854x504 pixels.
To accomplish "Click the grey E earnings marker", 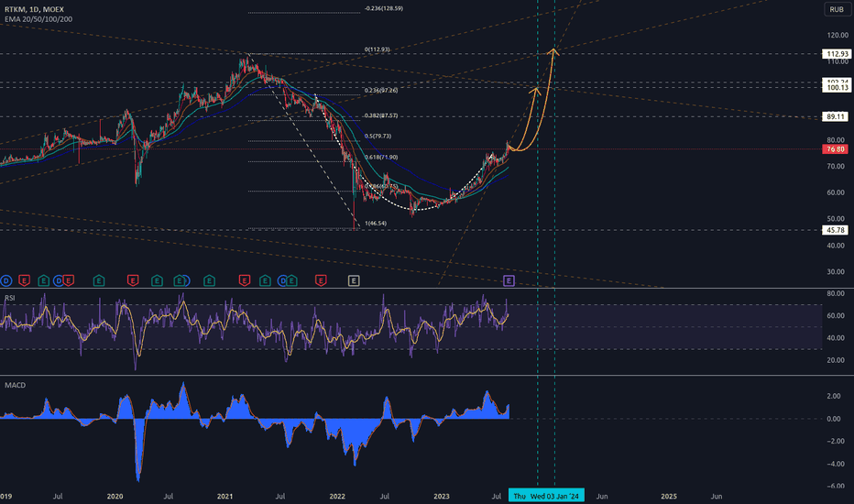I will [x=354, y=281].
